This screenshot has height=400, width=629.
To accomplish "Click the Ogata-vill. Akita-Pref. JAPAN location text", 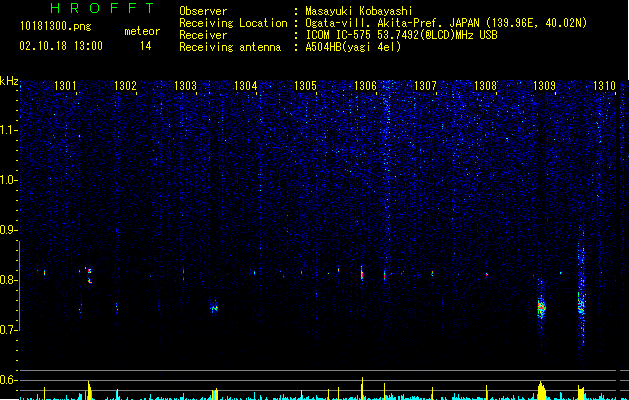I will pyautogui.click(x=446, y=23).
